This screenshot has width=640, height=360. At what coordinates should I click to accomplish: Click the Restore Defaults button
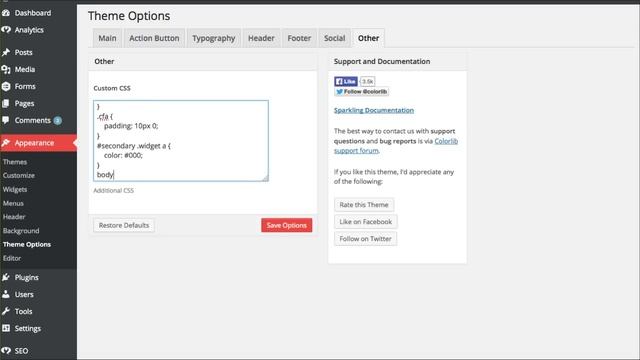[124, 225]
